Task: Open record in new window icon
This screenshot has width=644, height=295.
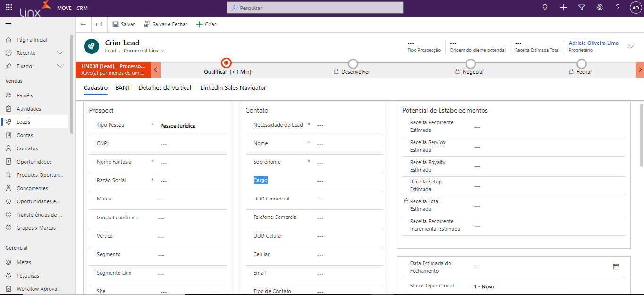Action: [x=99, y=24]
